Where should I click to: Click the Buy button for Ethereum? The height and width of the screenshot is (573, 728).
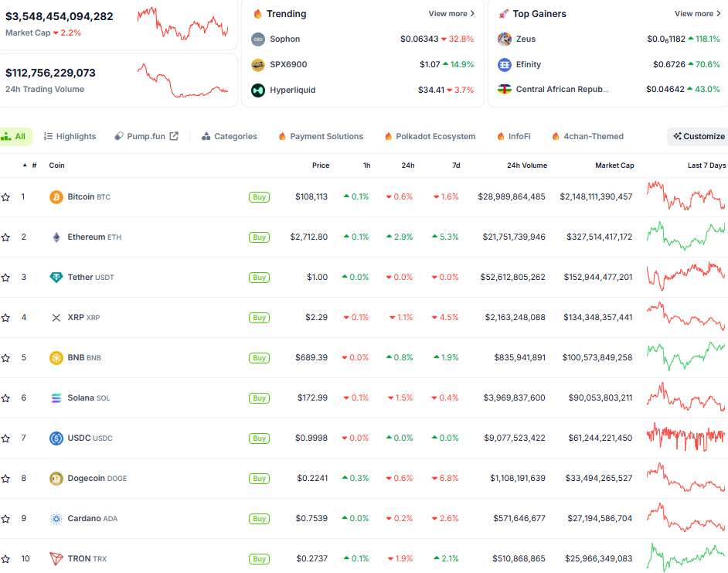point(259,237)
